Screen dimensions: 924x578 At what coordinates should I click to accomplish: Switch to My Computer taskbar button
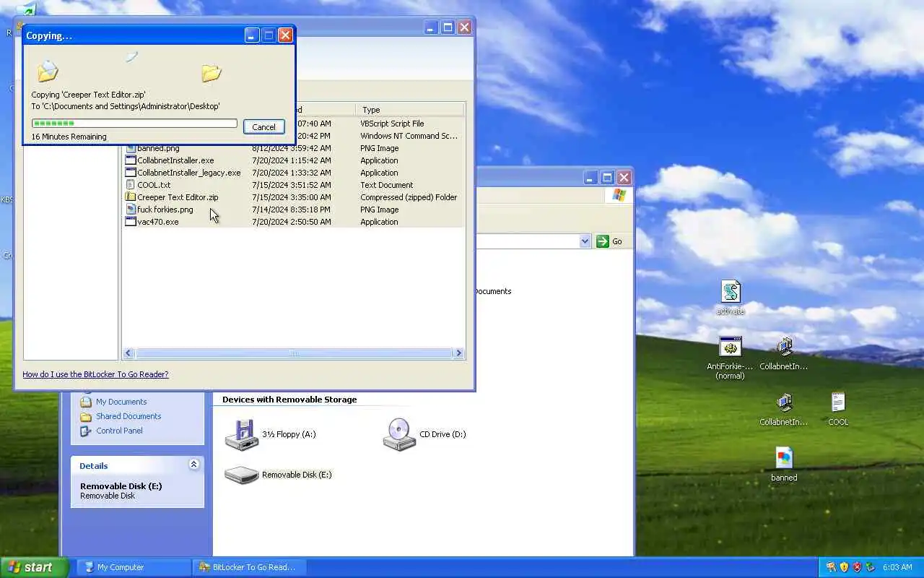[134, 567]
